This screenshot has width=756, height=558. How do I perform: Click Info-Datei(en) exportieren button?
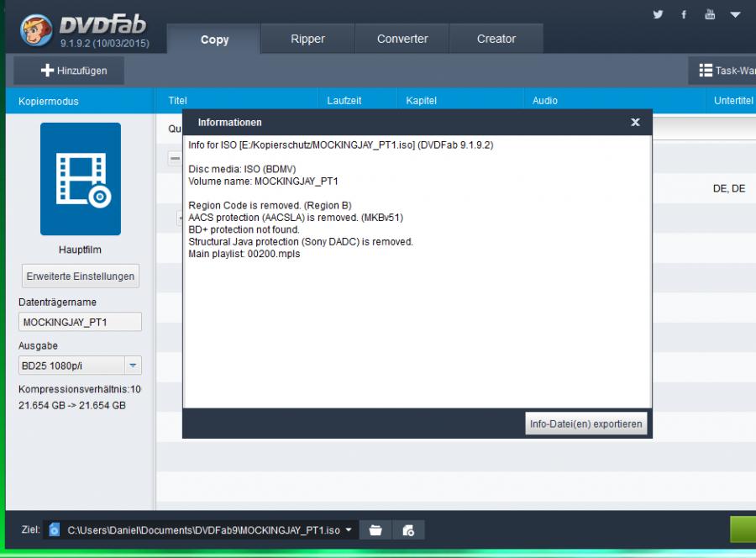point(585,424)
